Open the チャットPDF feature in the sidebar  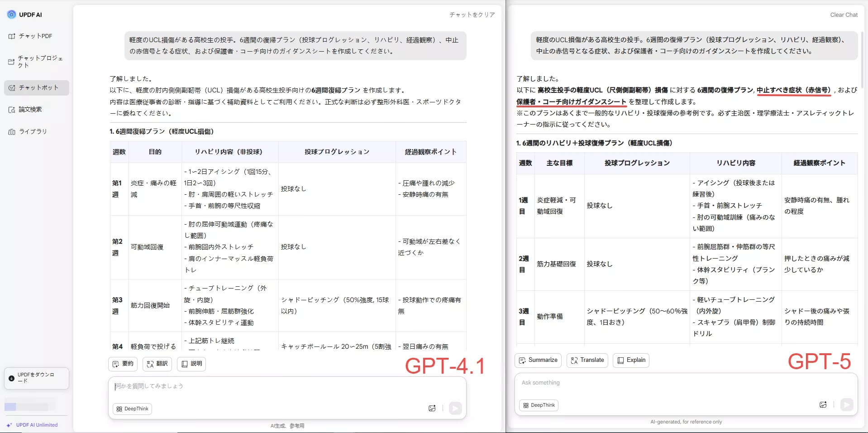click(x=35, y=36)
